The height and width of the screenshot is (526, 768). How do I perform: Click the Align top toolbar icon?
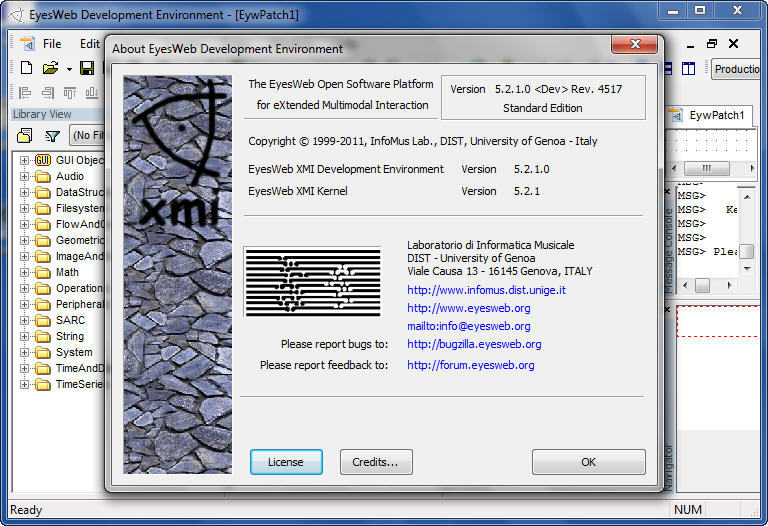pos(70,92)
